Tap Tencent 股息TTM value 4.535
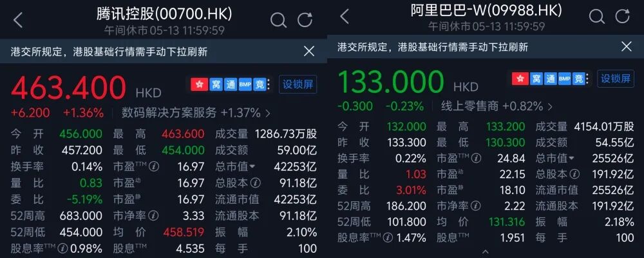644x258 pixels. (189, 248)
